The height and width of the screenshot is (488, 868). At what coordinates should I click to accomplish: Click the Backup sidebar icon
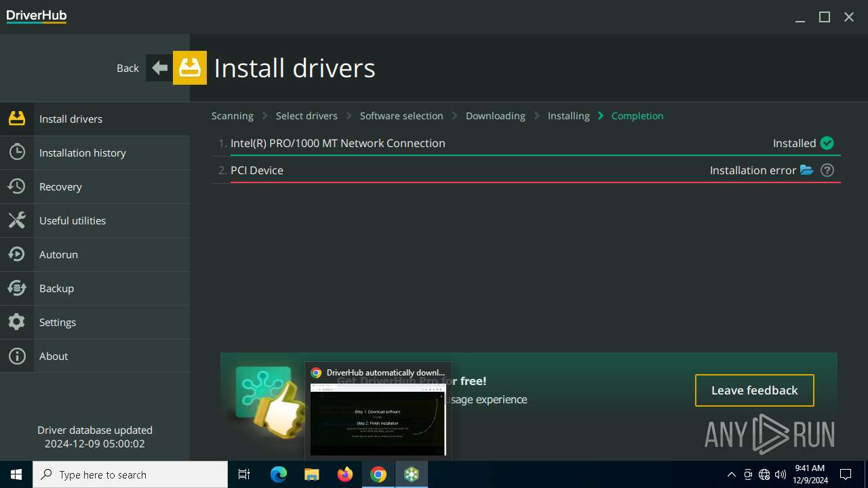tap(17, 288)
